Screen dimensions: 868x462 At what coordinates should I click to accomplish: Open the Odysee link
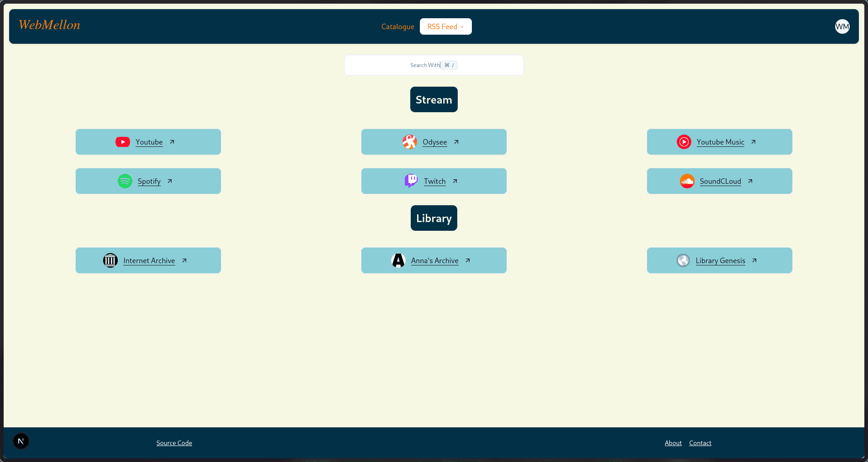point(435,142)
